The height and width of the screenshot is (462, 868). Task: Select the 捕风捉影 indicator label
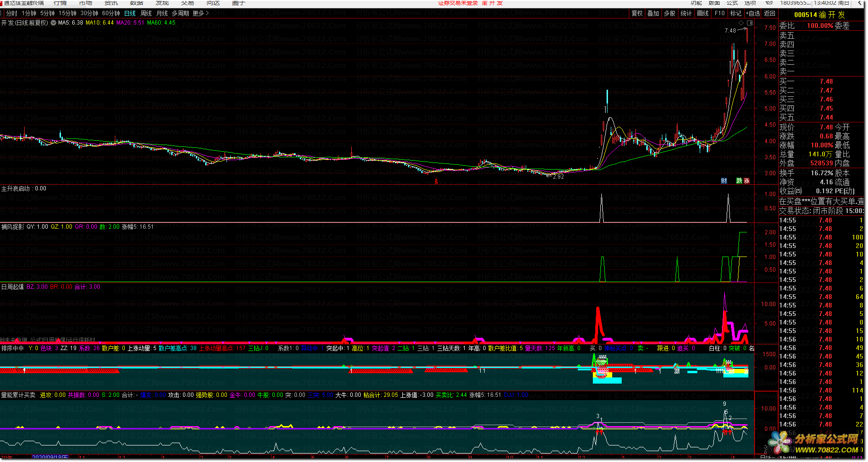click(12, 227)
